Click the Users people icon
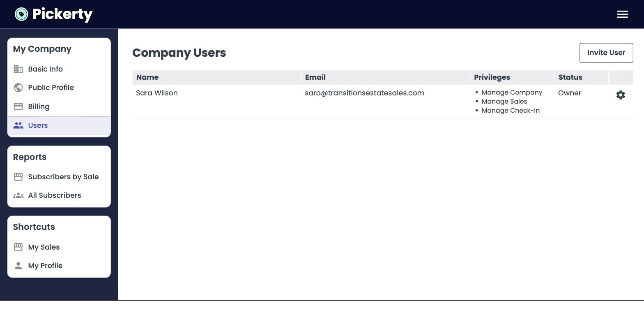 (x=18, y=125)
